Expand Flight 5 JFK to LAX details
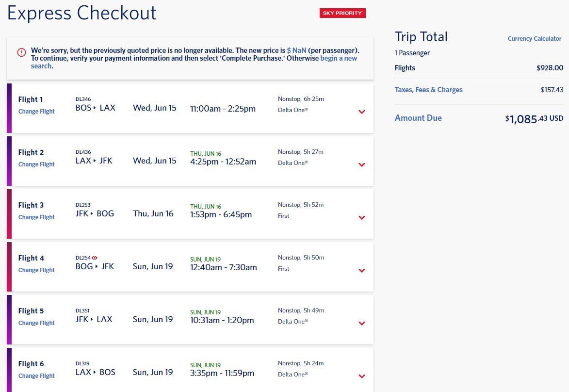The width and height of the screenshot is (569, 392). pos(362,324)
